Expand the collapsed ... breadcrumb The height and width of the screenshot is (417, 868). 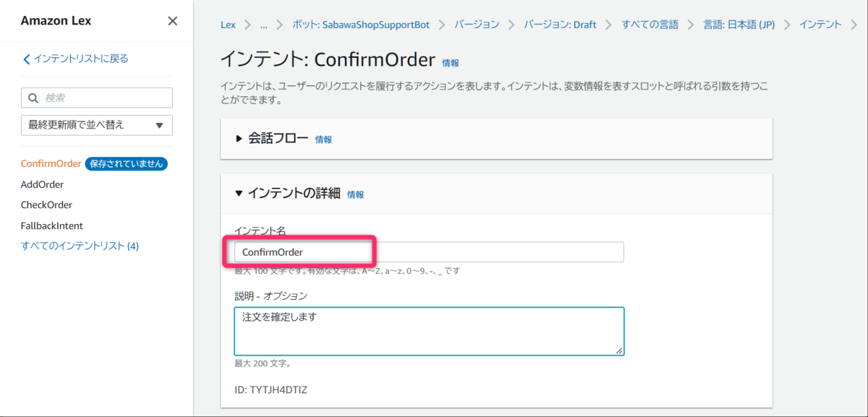click(263, 25)
